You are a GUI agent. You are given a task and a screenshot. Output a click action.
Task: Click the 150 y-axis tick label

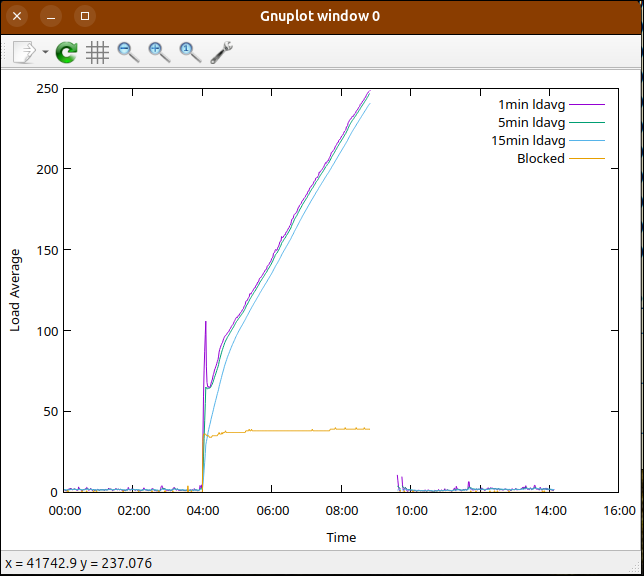pyautogui.click(x=47, y=250)
